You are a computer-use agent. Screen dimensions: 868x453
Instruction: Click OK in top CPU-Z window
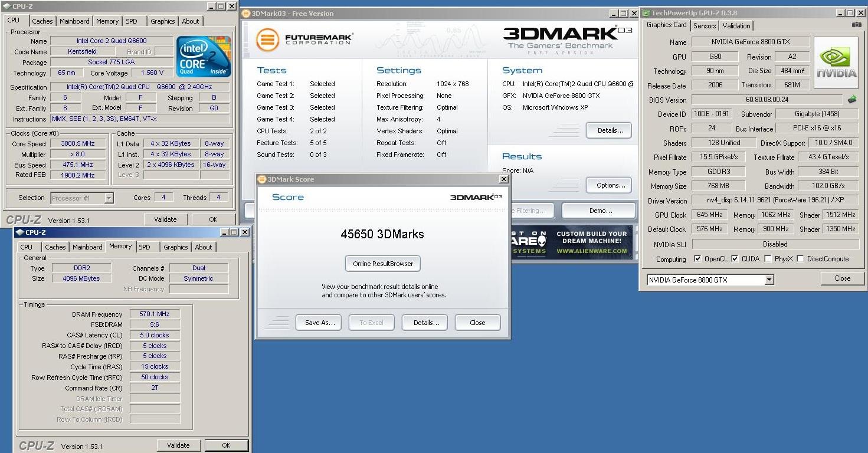(x=213, y=219)
